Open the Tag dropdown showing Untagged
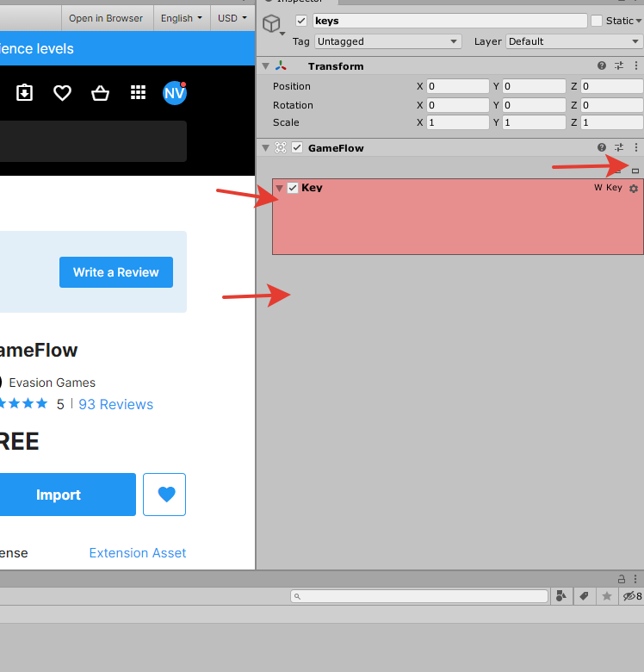This screenshot has height=672, width=644. 388,41
